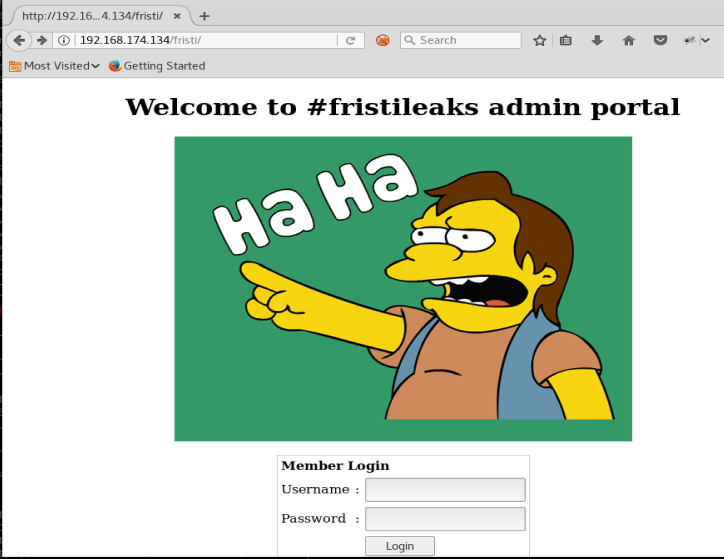Go to Home page icon
Image resolution: width=724 pixels, height=559 pixels.
[628, 41]
